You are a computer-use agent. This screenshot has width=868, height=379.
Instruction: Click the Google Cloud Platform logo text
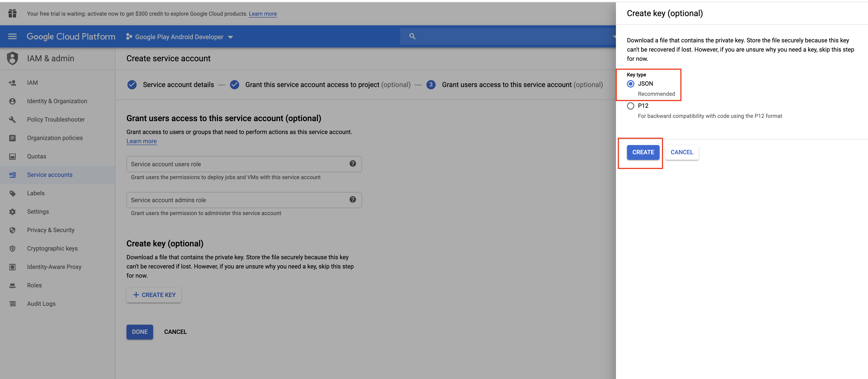click(71, 36)
